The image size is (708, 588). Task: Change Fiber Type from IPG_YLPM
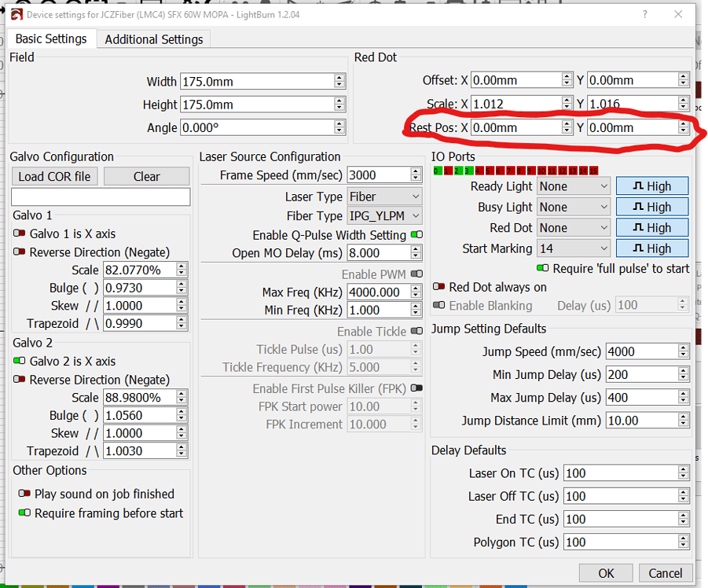click(x=384, y=215)
